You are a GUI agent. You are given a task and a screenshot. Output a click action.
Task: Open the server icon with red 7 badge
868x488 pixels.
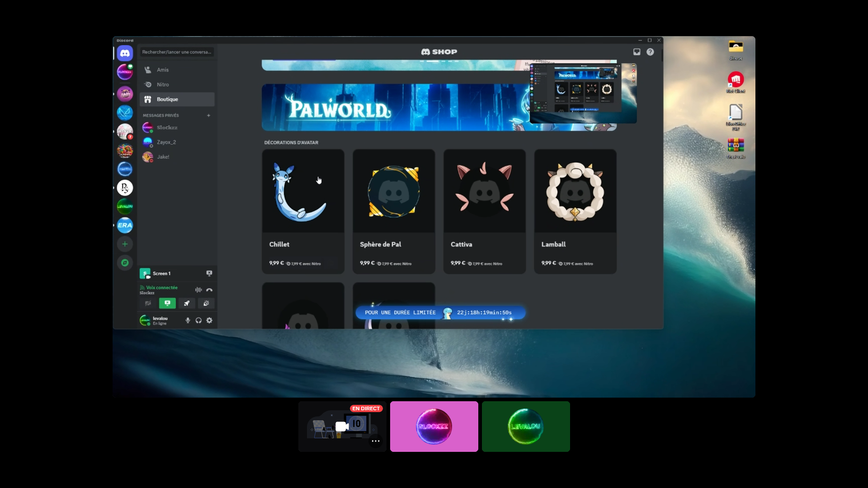(125, 131)
